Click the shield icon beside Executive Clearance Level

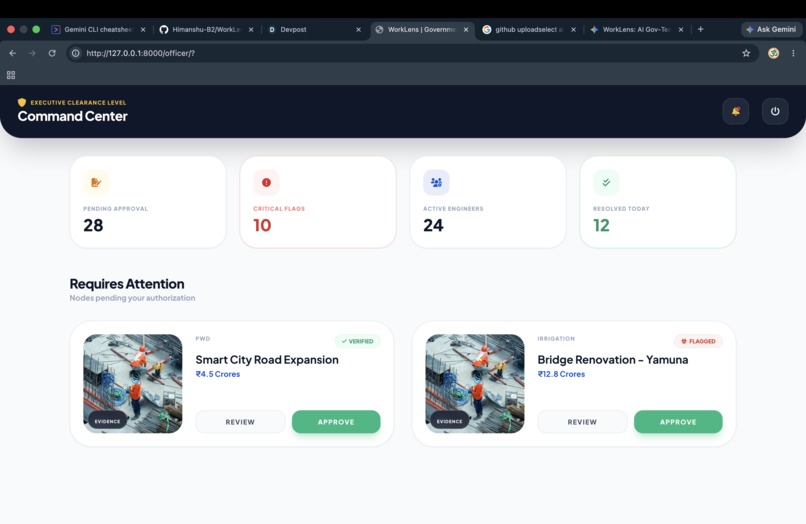point(22,102)
